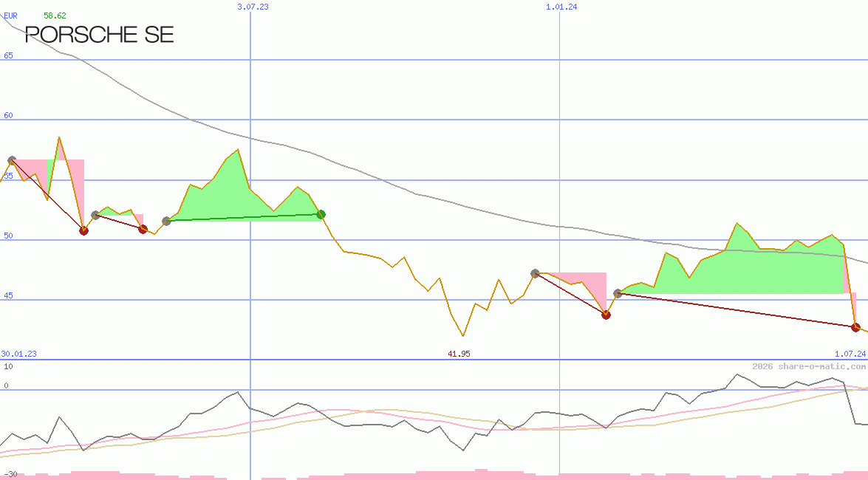The height and width of the screenshot is (480, 868).
Task: Click the 3.07.23 date label
Action: point(253,7)
